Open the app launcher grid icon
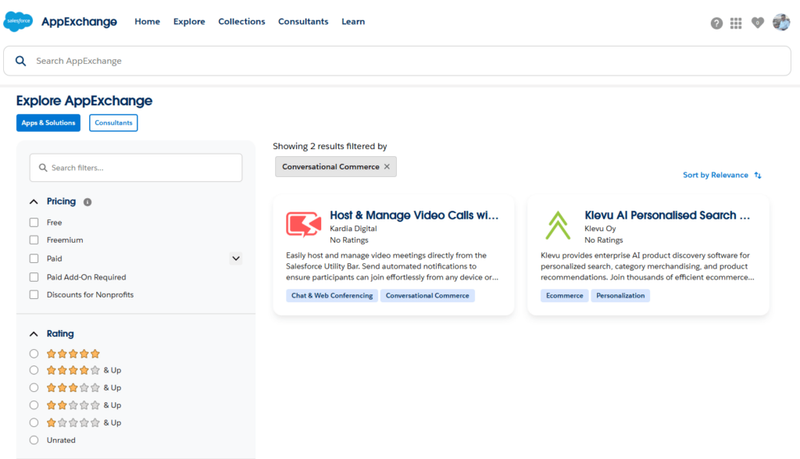Screen dimensions: 800x459 (x=736, y=23)
